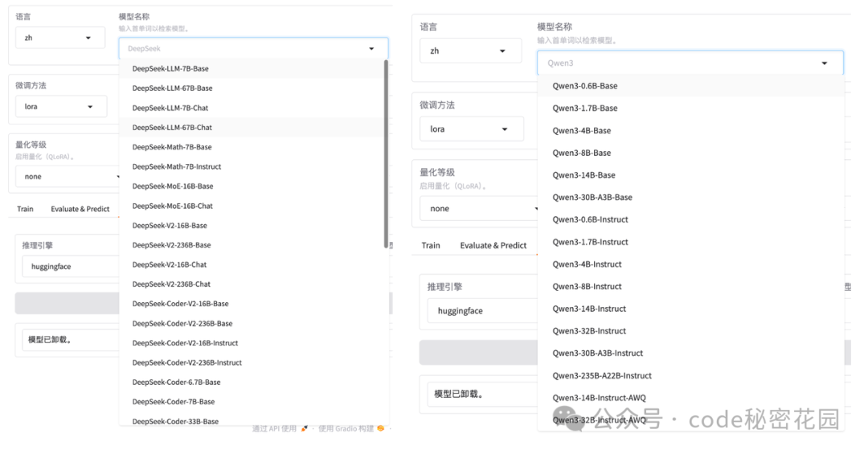The image size is (868, 454).
Task: Pick DeepSeek-Math-7B-Instruct model
Action: coord(252,166)
